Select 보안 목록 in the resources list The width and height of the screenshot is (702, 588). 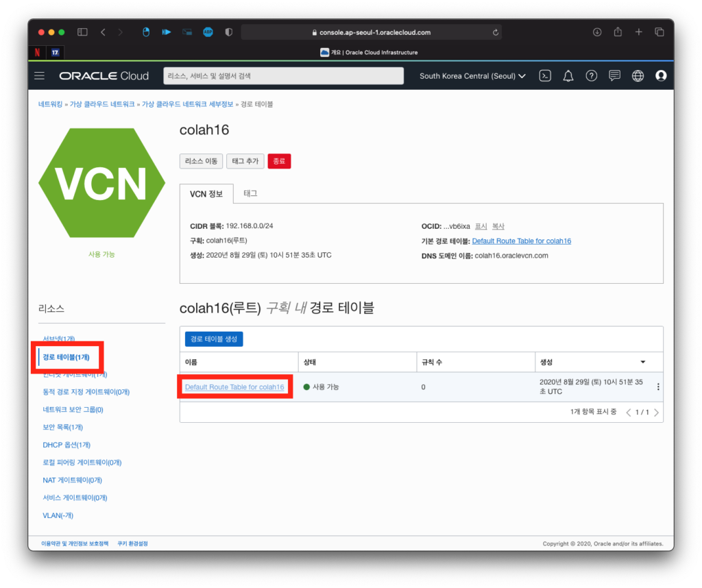point(63,427)
